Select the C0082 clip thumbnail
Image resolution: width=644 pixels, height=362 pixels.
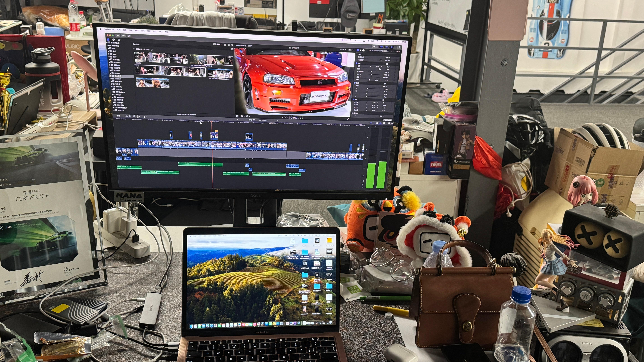coord(161,58)
